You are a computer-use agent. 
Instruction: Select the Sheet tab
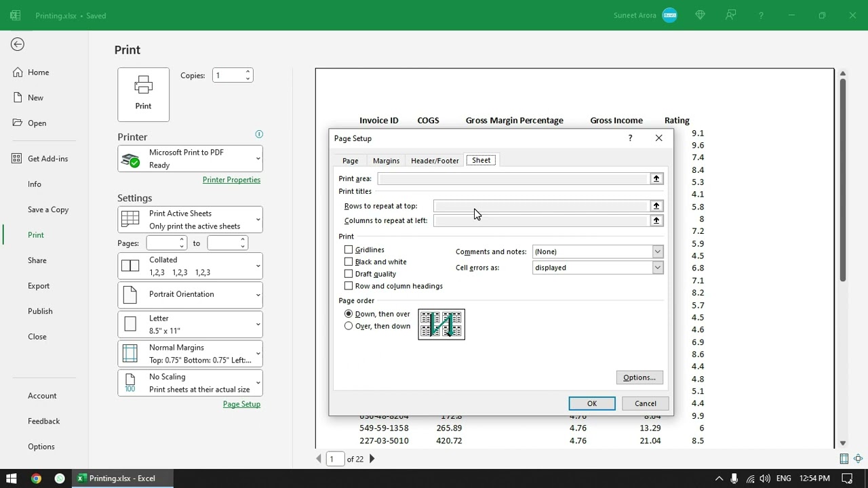481,161
